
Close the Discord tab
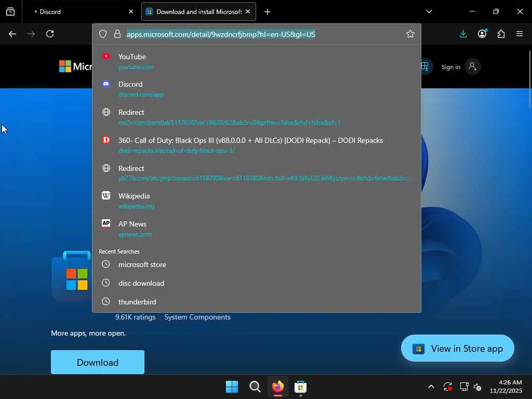pyautogui.click(x=131, y=11)
